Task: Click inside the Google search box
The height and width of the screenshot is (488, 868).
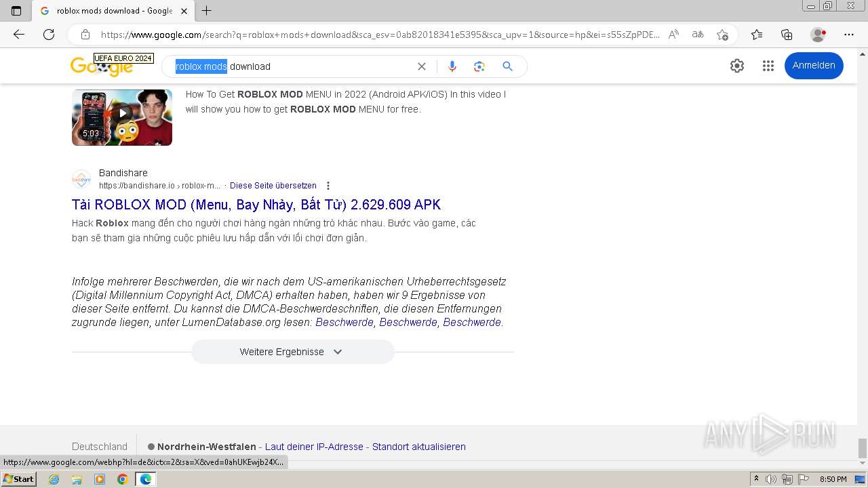Action: 292,66
